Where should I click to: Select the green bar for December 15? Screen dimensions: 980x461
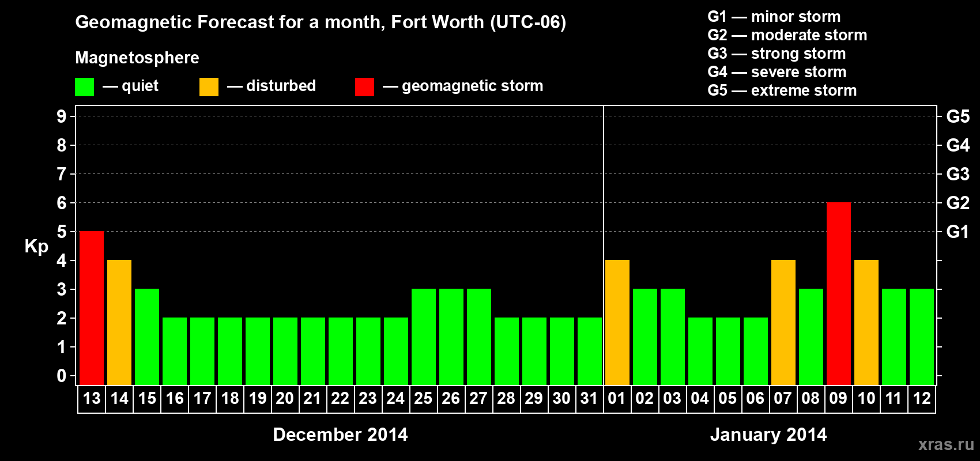[147, 337]
